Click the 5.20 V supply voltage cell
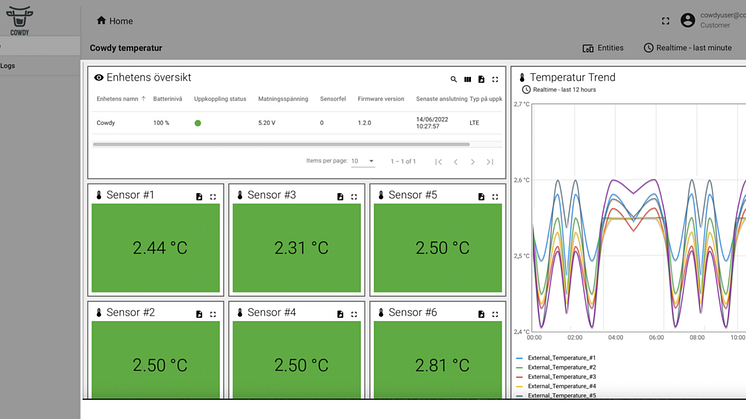 point(267,123)
